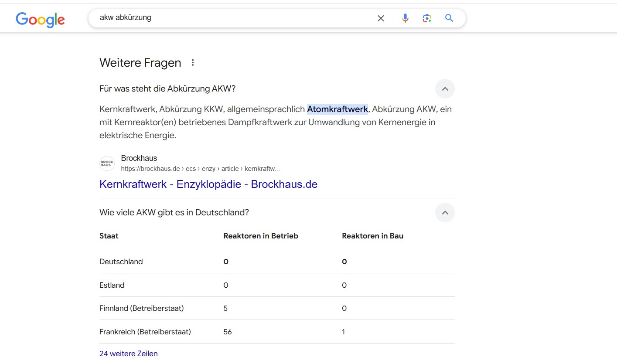
Task: Click the highlighted word Atomkraftwerk
Action: 337,109
